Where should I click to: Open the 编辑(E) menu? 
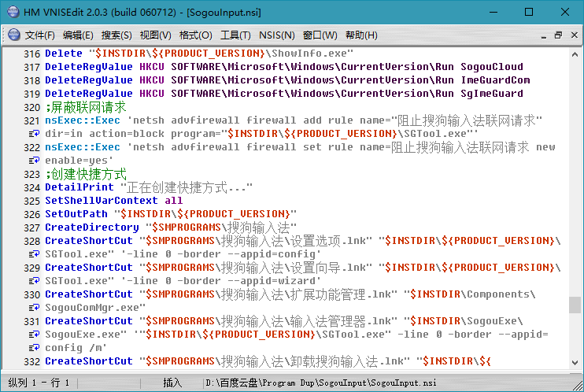pyautogui.click(x=78, y=35)
